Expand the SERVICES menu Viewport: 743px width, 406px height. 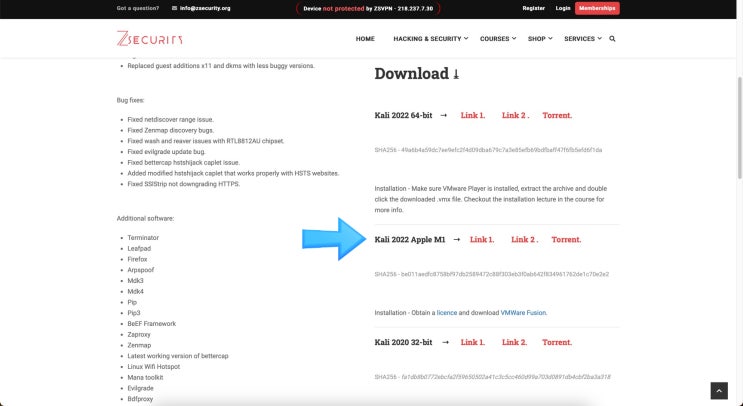point(582,39)
